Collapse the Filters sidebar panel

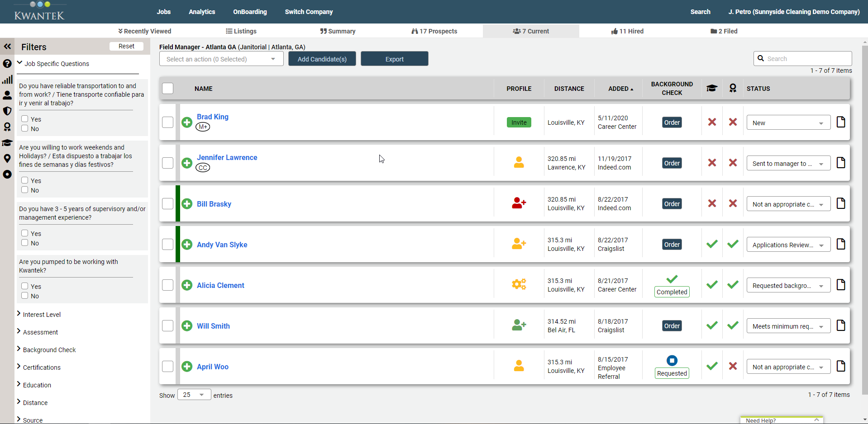7,46
